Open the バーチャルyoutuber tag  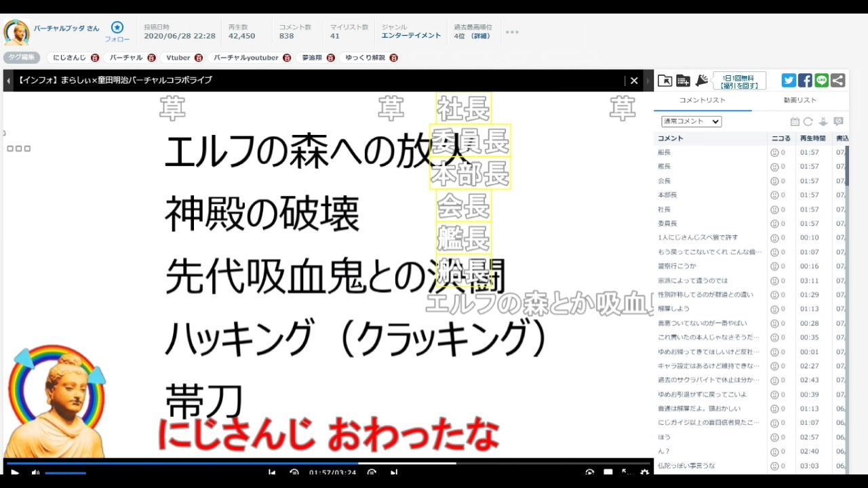246,58
